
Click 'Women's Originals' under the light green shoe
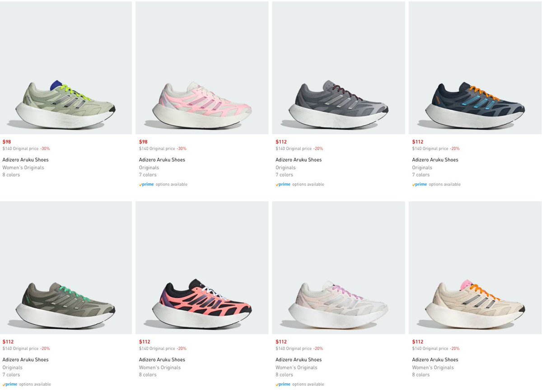click(23, 167)
